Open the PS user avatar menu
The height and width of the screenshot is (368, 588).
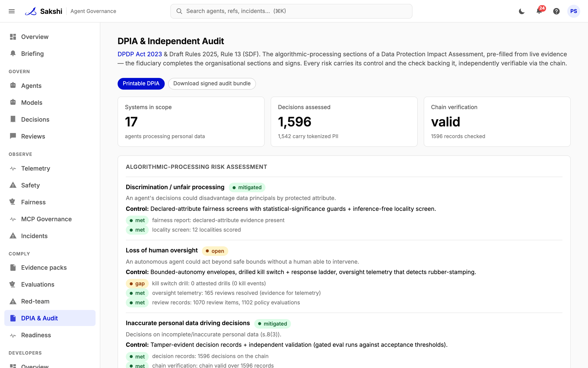[x=574, y=11]
